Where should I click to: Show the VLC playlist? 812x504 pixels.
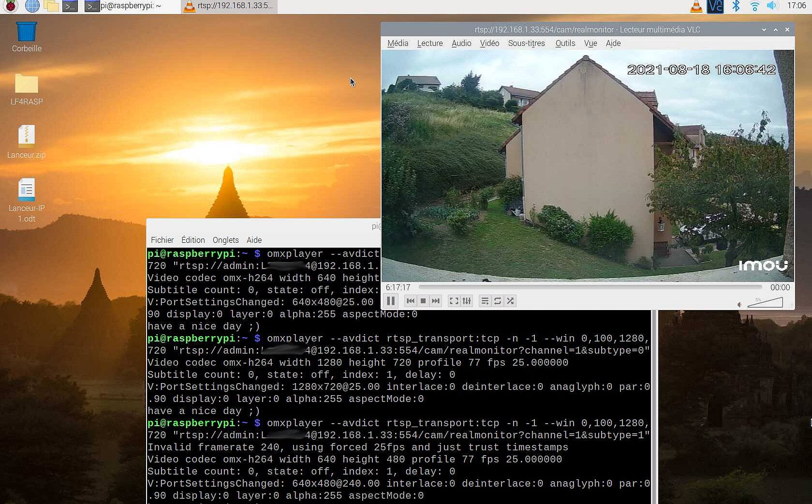(485, 301)
